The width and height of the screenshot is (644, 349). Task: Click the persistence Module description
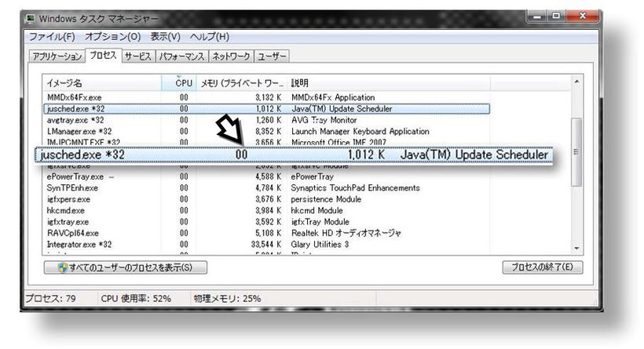[x=326, y=199]
